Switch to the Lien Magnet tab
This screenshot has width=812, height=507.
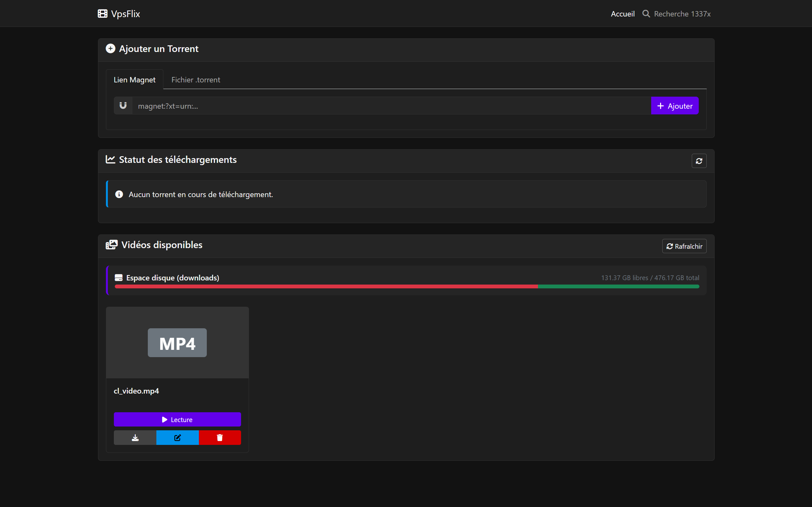[x=134, y=80]
